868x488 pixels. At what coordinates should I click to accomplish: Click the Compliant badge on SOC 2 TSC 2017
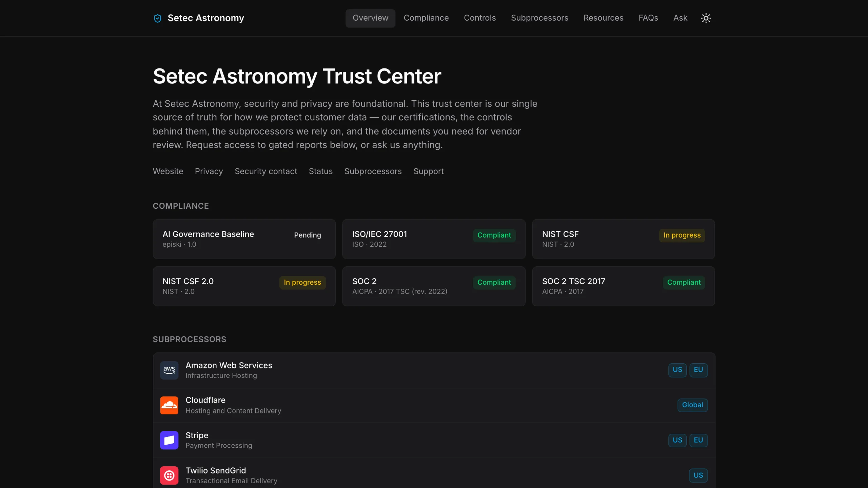coord(684,282)
